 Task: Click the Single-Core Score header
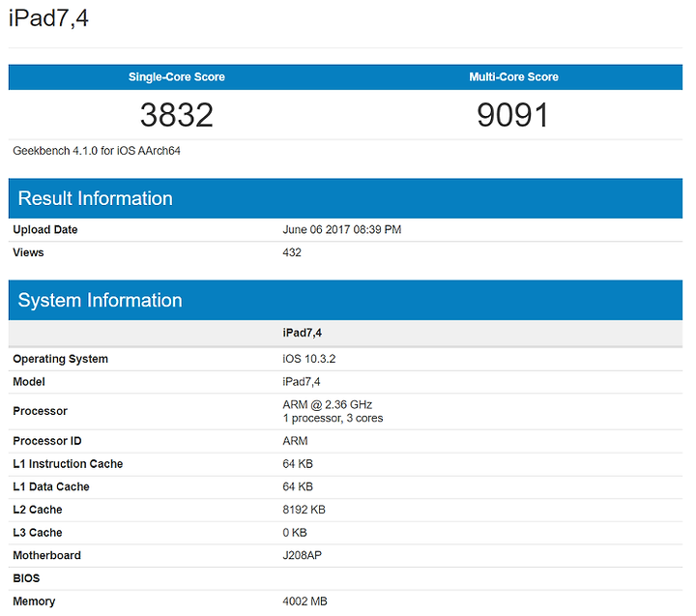pyautogui.click(x=177, y=76)
